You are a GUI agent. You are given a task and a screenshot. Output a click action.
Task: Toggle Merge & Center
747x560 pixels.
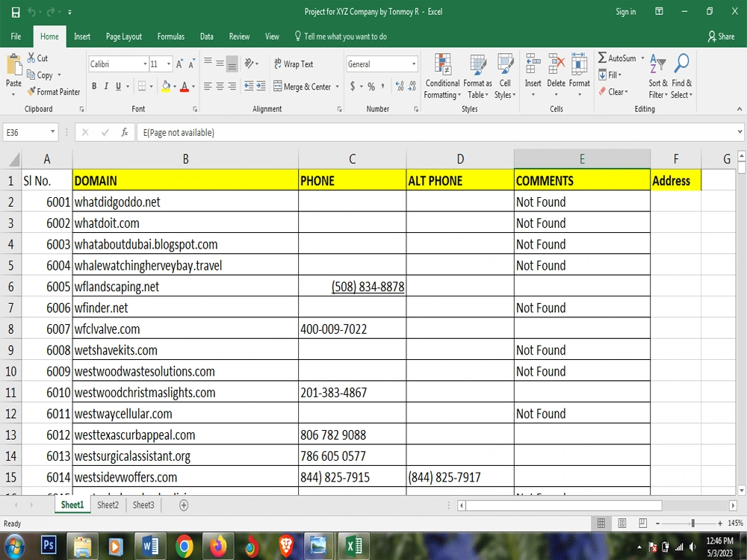coord(302,87)
